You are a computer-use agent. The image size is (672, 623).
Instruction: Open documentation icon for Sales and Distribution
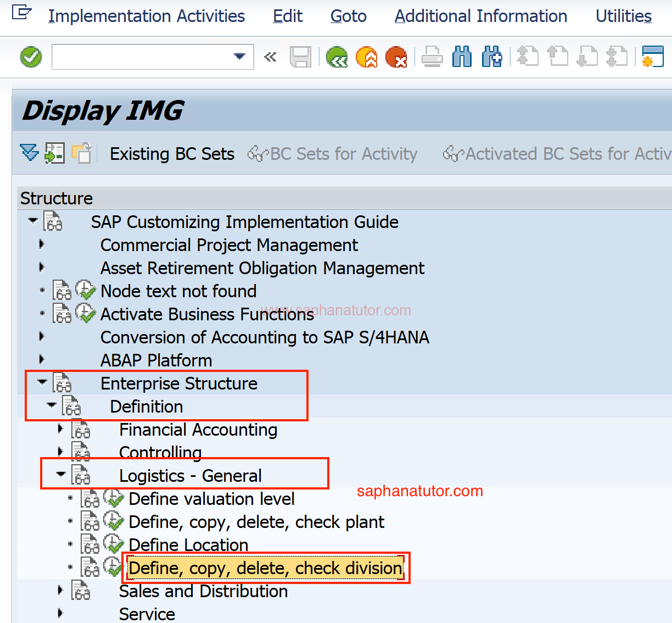(x=81, y=591)
